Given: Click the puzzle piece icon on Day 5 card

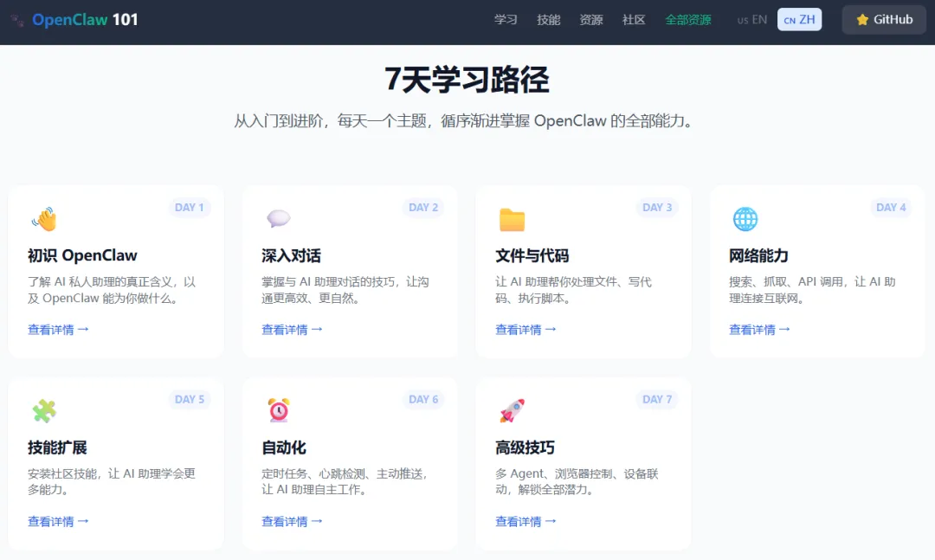Looking at the screenshot, I should (44, 411).
